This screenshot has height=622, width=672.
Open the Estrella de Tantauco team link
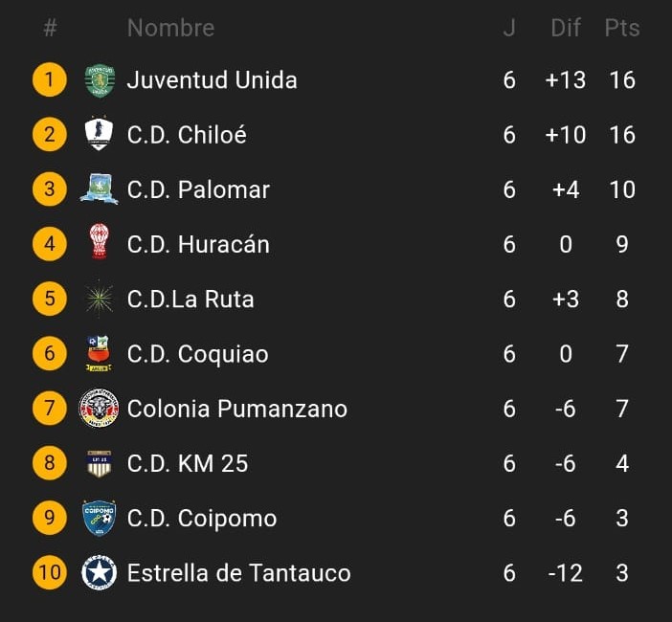239,573
